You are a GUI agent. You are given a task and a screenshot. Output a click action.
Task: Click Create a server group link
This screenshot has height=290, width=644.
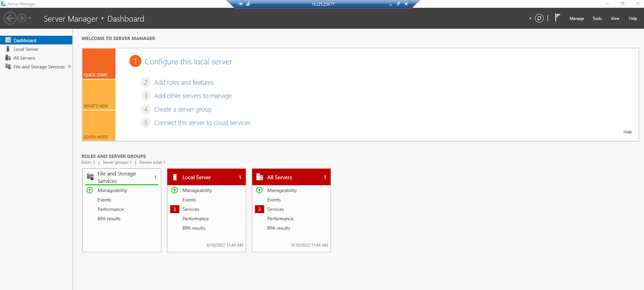(x=183, y=109)
